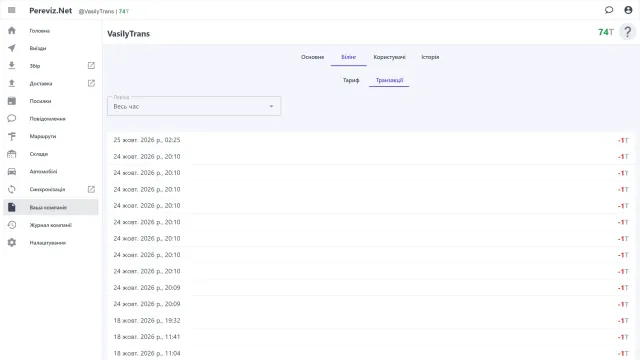Go to Головна via the home icon
This screenshot has width=640, height=360.
12,31
